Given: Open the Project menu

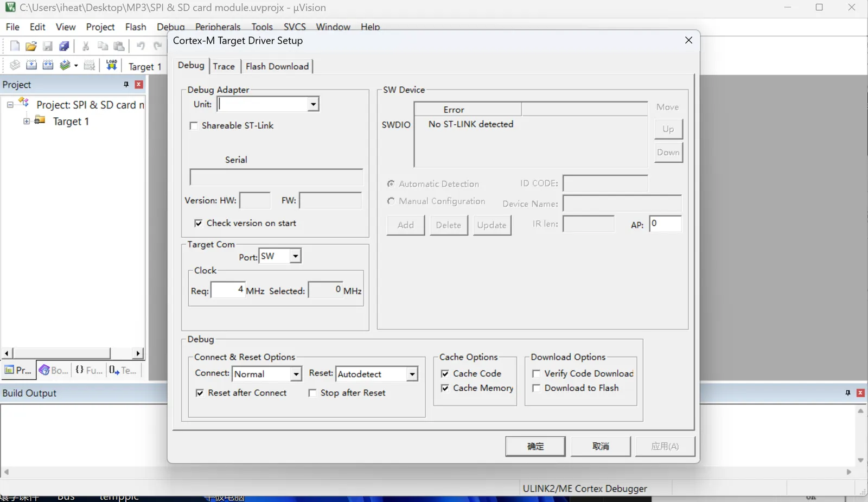Looking at the screenshot, I should click(100, 27).
